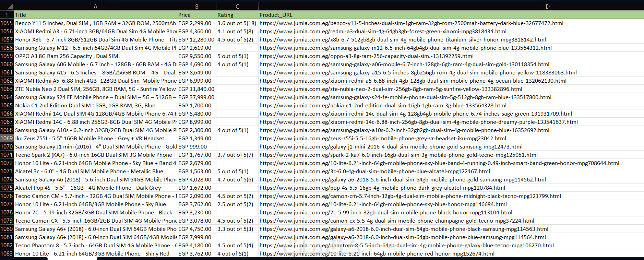Image resolution: width=644 pixels, height=260 pixels.
Task: Select column D header
Action: 451,7
